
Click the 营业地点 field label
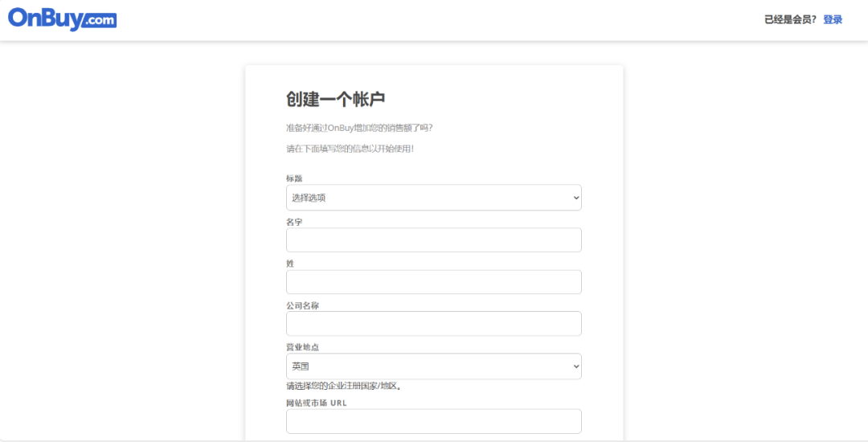pyautogui.click(x=302, y=347)
